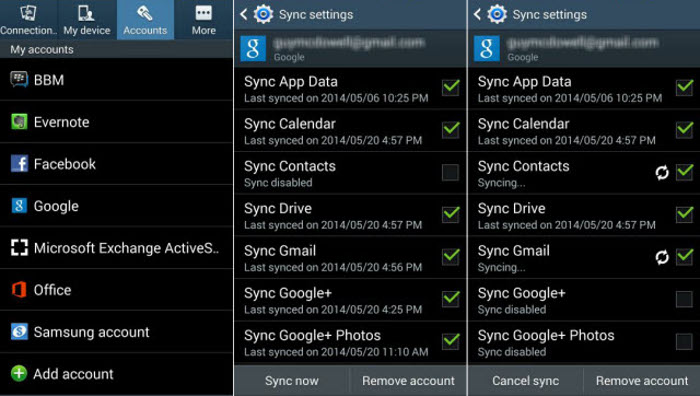
Task: Uncheck Sync Calendar in right screen
Action: click(684, 129)
